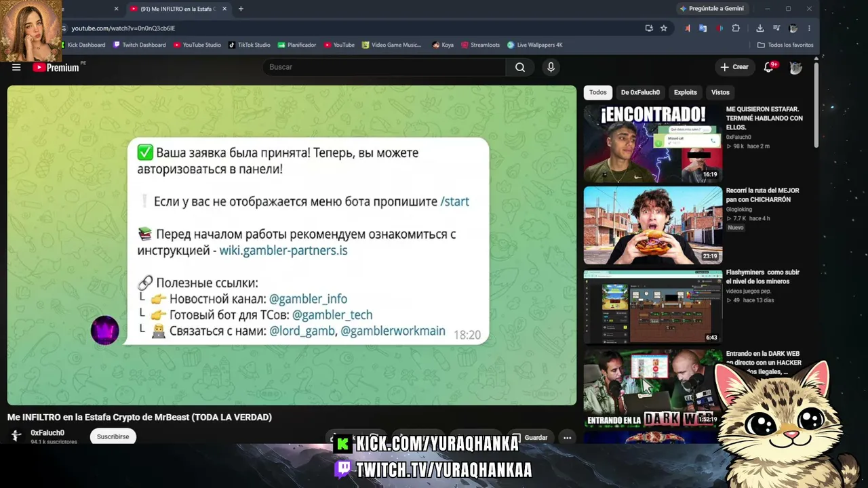Open Koya bookmark
The height and width of the screenshot is (488, 868).
coord(443,45)
